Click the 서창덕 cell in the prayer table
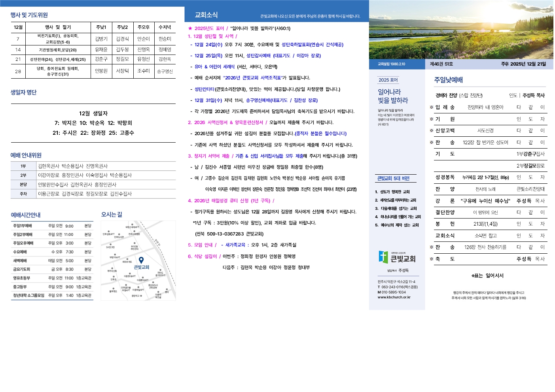 point(123,71)
